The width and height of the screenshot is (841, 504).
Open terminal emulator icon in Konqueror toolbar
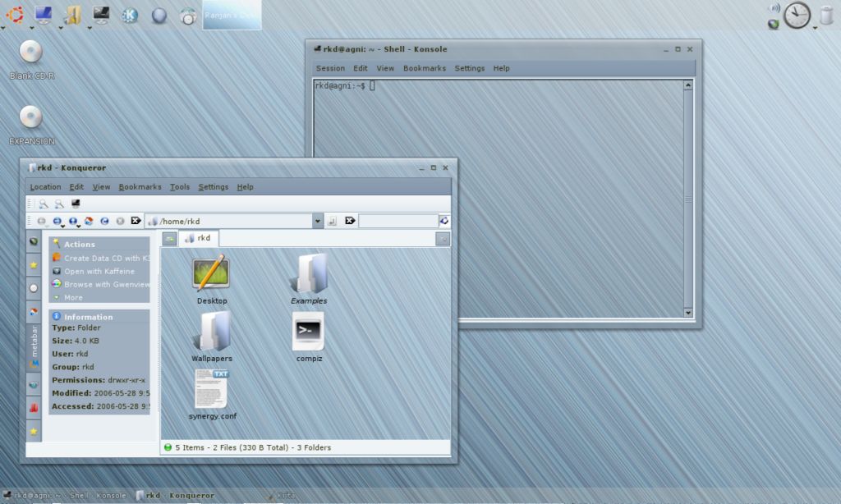click(x=76, y=204)
